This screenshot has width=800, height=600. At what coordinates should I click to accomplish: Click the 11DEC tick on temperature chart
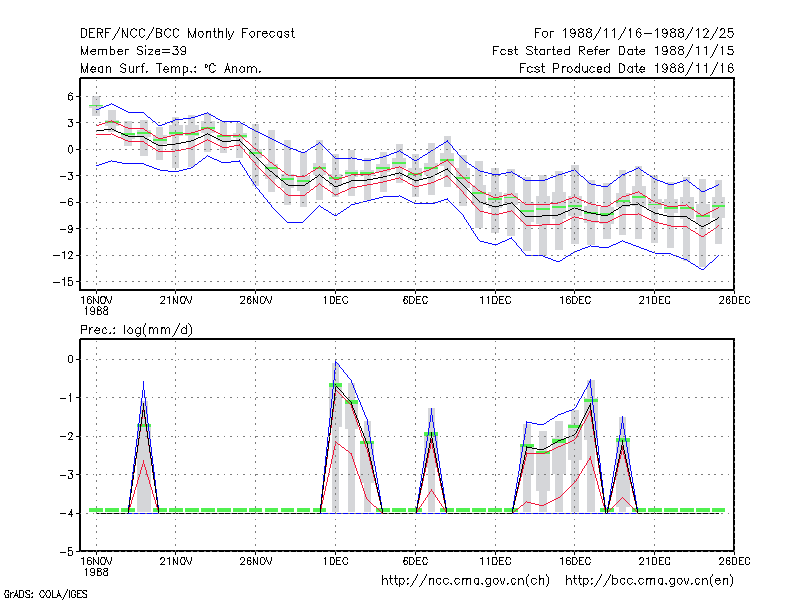click(495, 301)
